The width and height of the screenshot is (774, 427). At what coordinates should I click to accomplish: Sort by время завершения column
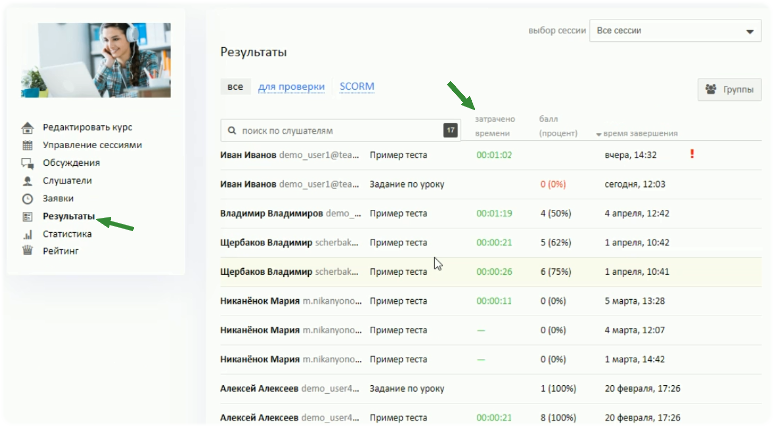pos(641,134)
